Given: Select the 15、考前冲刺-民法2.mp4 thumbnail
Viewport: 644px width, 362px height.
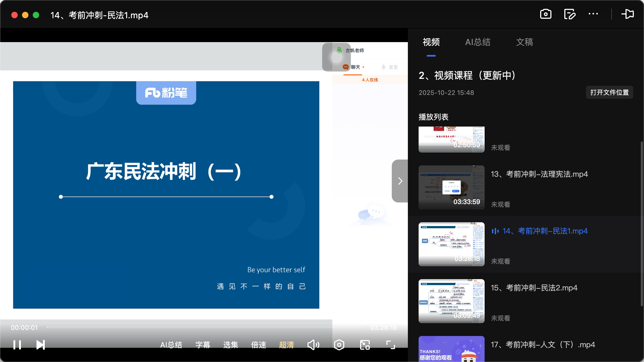Looking at the screenshot, I should click(x=451, y=301).
